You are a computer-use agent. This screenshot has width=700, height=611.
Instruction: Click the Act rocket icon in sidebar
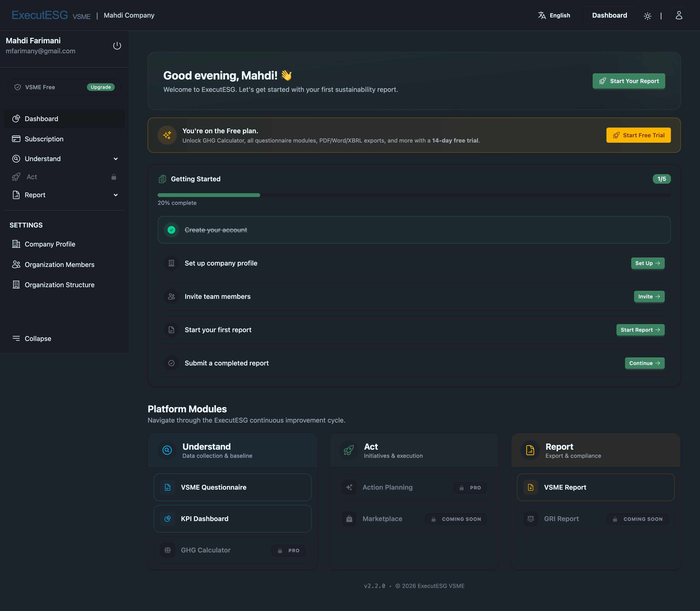(16, 177)
